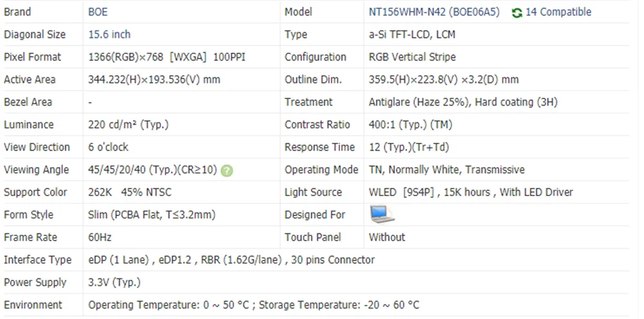Select the 400:1 contrast ratio value
Viewport: 644px width, 319px height.
pyautogui.click(x=410, y=125)
